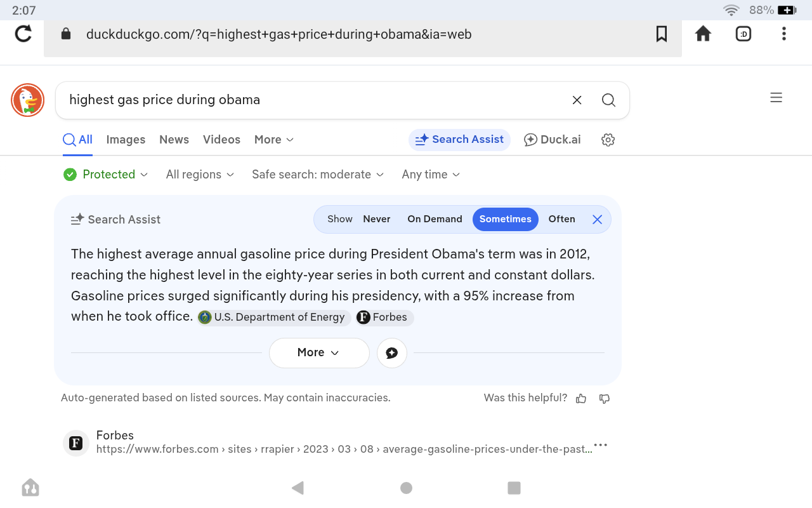
Task: Expand the All regions dropdown
Action: (200, 175)
